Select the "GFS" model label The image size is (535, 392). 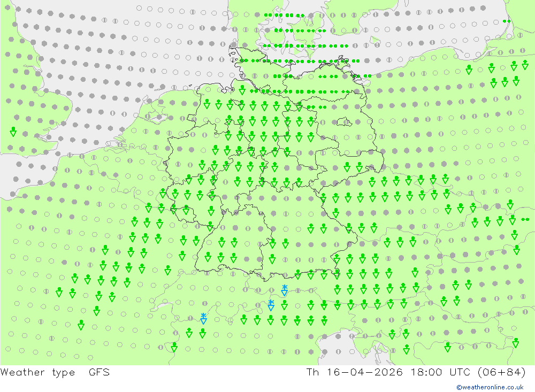(100, 372)
